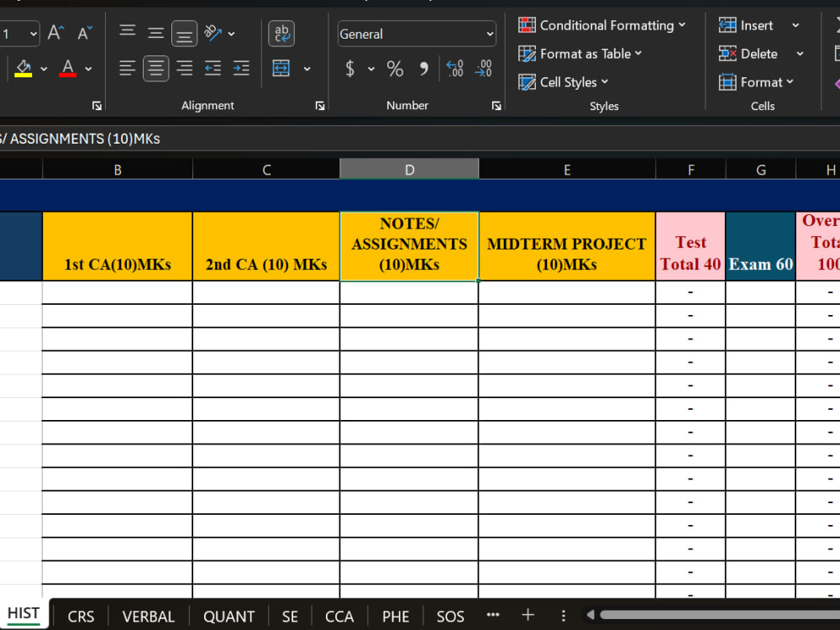840x630 pixels.
Task: Switch to the VERBAL sheet tab
Action: [149, 617]
